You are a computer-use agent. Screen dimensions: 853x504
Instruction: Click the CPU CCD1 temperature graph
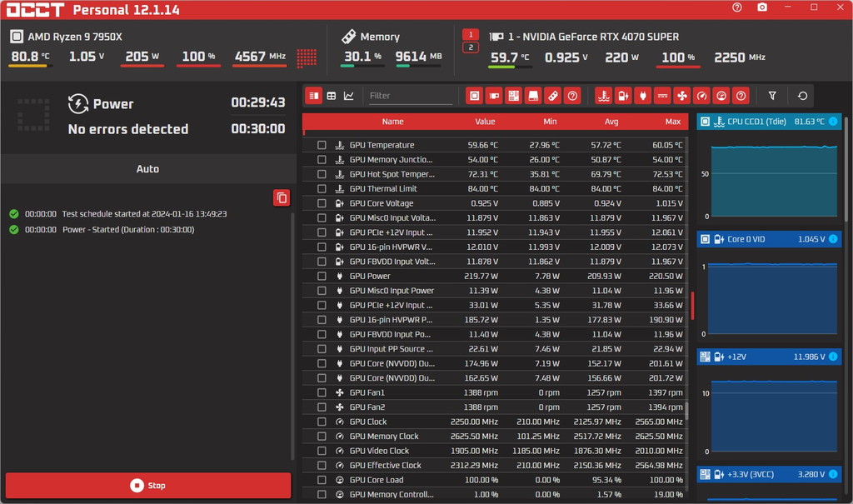(774, 181)
